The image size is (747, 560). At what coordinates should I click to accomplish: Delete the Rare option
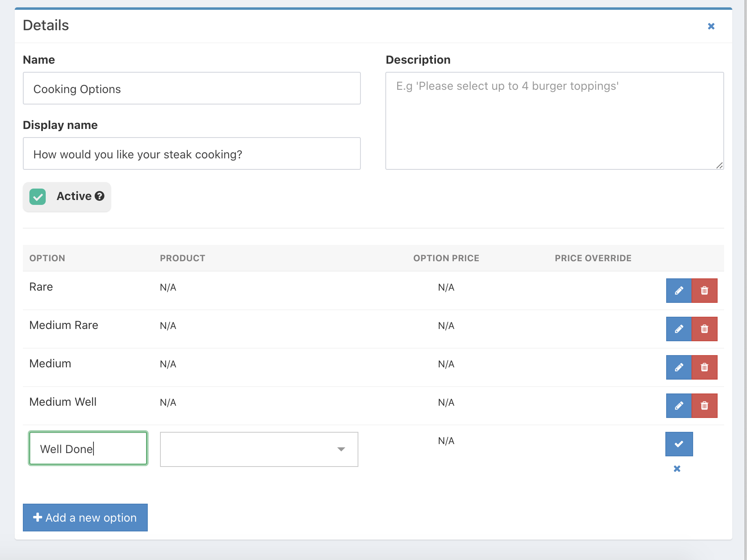704,291
